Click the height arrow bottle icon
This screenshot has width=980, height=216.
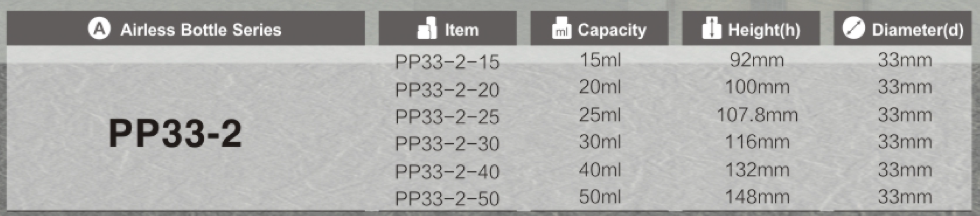[711, 28]
